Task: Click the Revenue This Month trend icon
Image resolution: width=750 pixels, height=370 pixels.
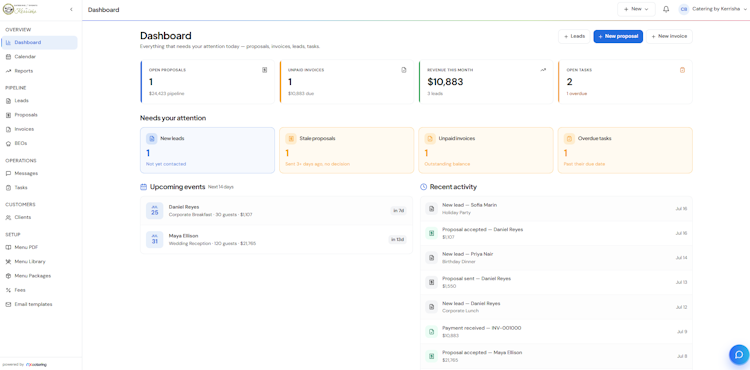Action: point(543,70)
